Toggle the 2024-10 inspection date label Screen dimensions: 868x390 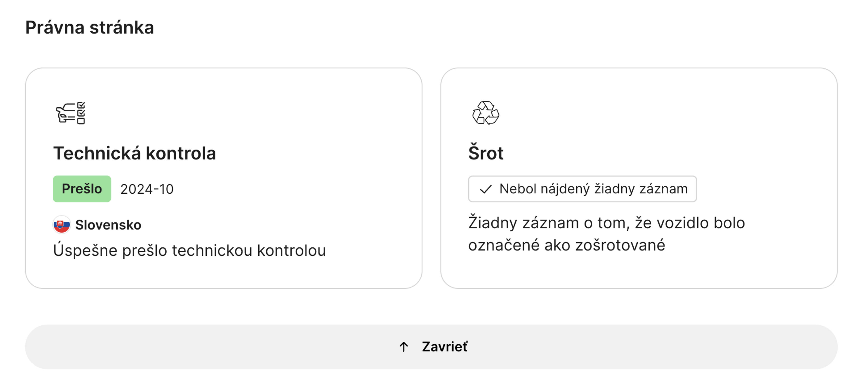[147, 189]
